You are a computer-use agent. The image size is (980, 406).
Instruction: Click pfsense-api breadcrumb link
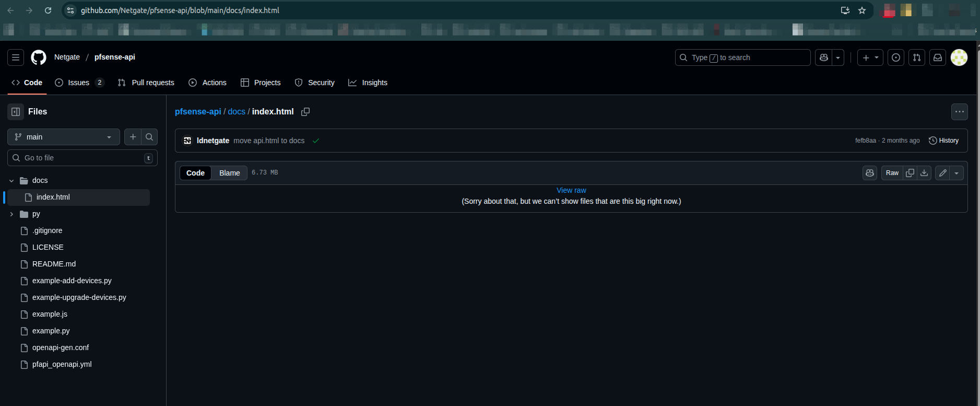[198, 112]
